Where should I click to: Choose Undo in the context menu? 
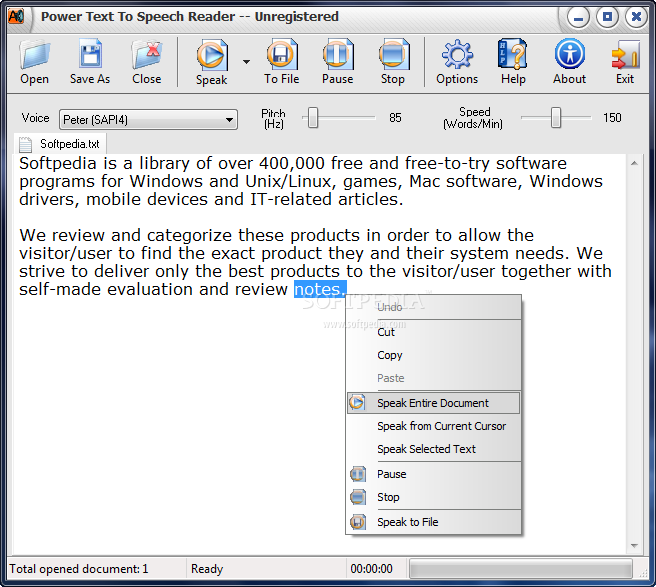(x=433, y=307)
